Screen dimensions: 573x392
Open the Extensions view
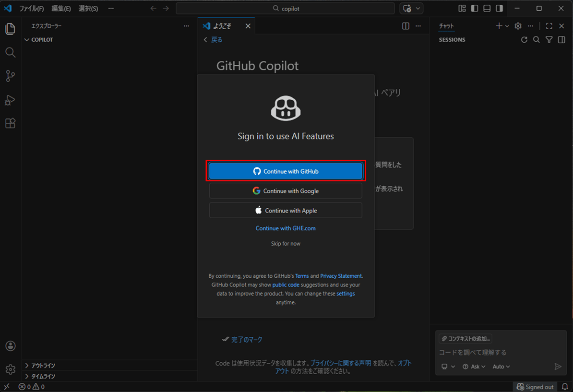(x=10, y=123)
